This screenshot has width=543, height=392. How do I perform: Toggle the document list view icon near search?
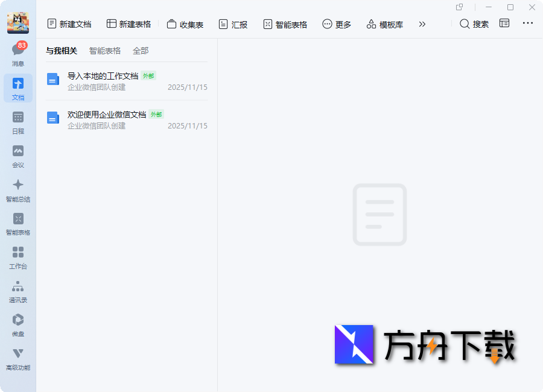tap(504, 23)
